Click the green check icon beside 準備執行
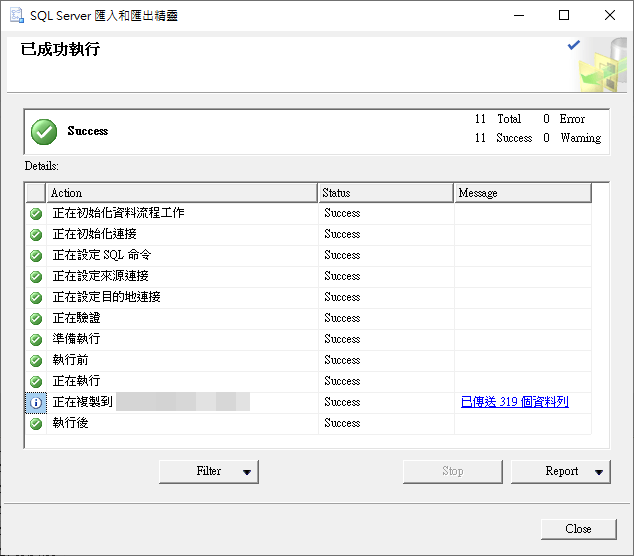This screenshot has width=634, height=556. coord(36,339)
